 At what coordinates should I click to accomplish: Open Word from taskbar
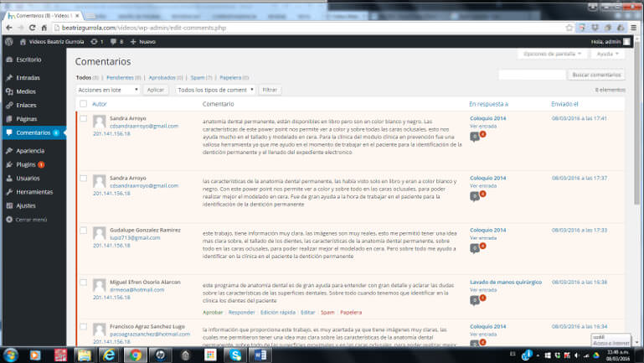click(x=260, y=355)
